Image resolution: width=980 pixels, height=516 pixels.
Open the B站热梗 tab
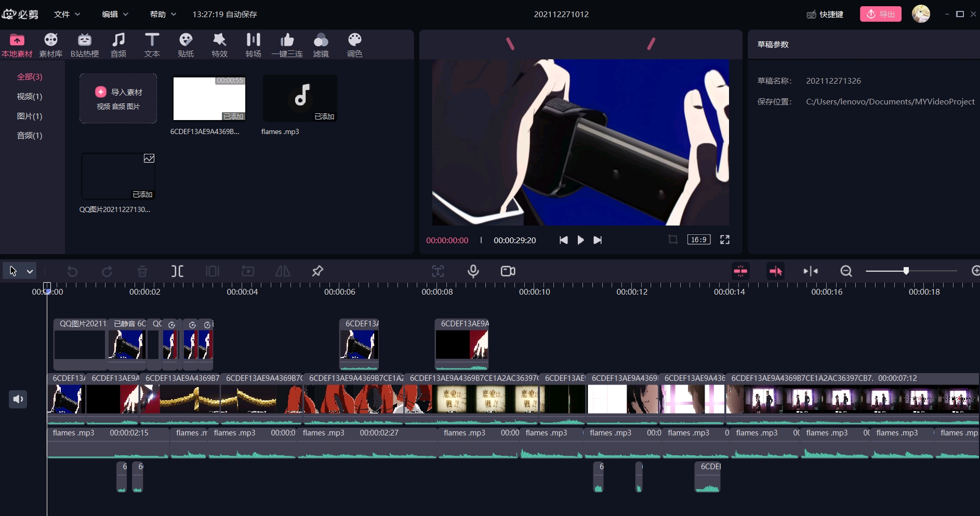click(85, 45)
